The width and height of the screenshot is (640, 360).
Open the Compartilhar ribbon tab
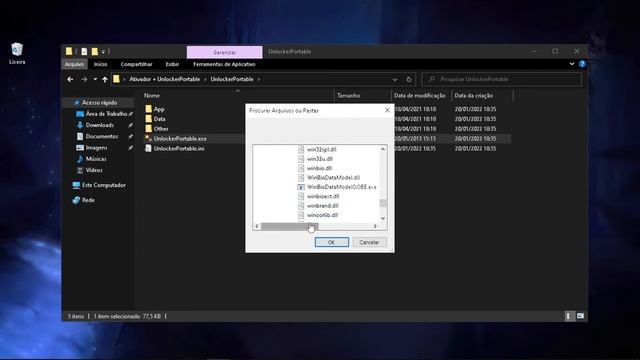point(136,64)
